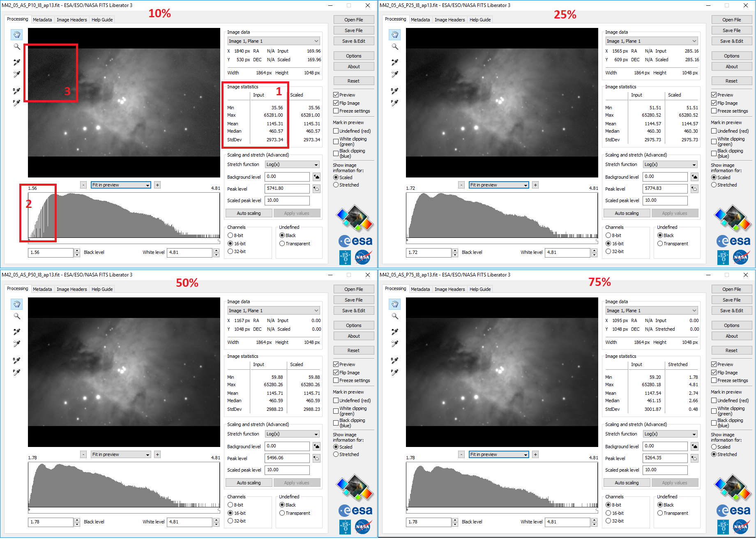Zoom out with minus button in P50 window
Viewport: 756px width, 539px height.
[x=83, y=455]
